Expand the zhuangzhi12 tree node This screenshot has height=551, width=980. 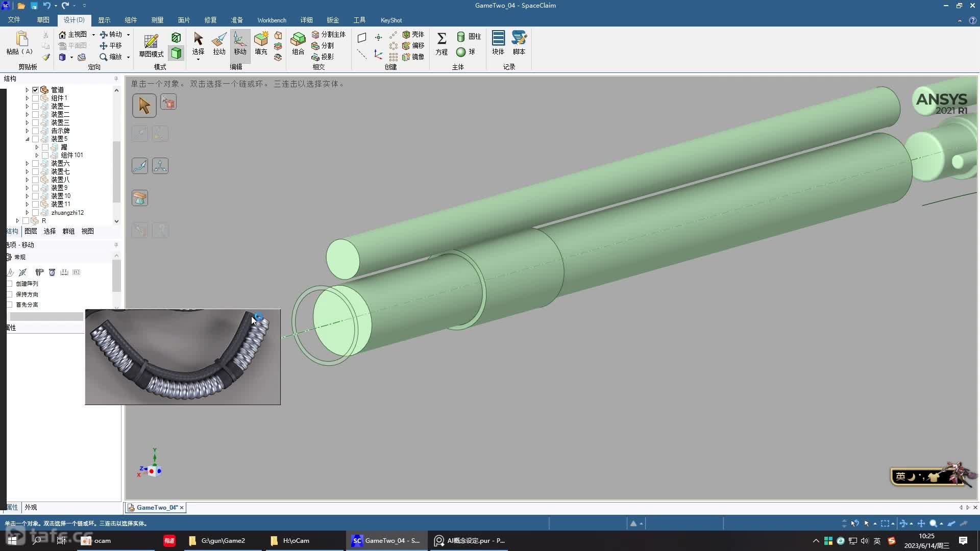[27, 213]
